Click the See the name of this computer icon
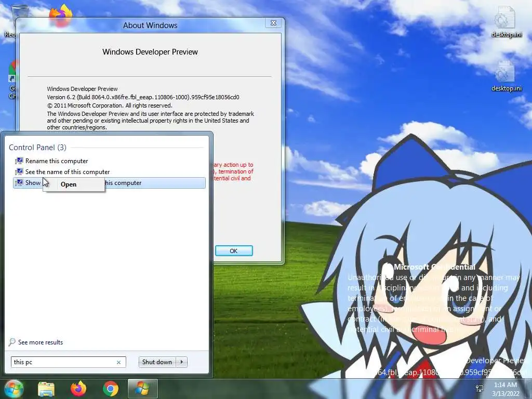This screenshot has width=532, height=399. click(x=19, y=171)
